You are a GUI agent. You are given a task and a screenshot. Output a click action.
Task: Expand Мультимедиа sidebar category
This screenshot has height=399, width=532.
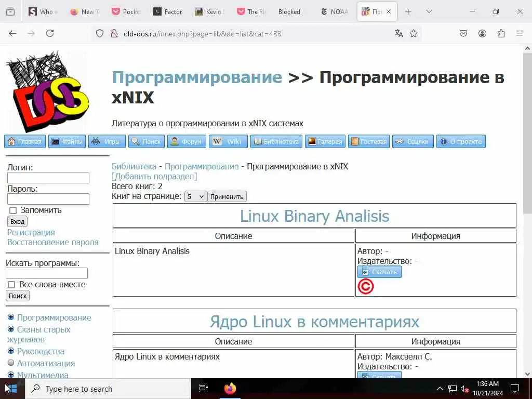click(x=11, y=375)
